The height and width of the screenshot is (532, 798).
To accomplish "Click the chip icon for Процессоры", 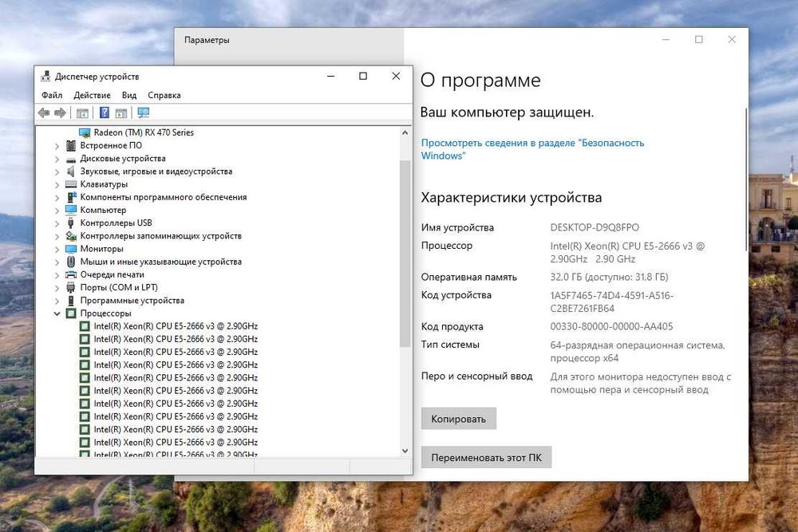I will pyautogui.click(x=71, y=313).
